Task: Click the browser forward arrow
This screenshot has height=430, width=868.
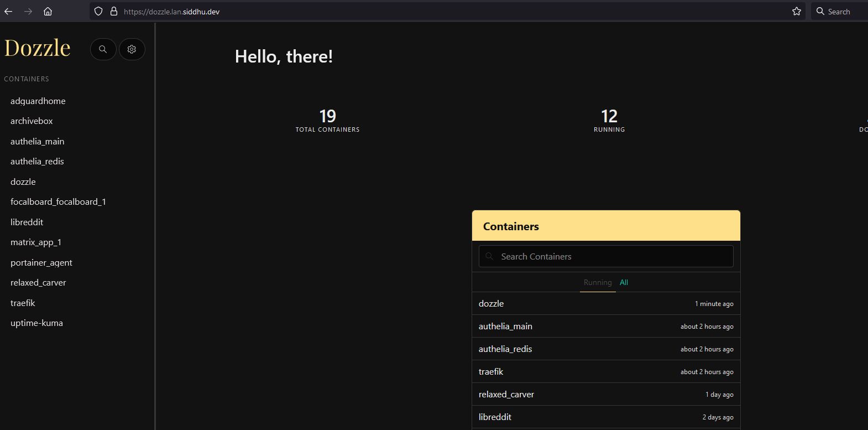Action: (28, 11)
